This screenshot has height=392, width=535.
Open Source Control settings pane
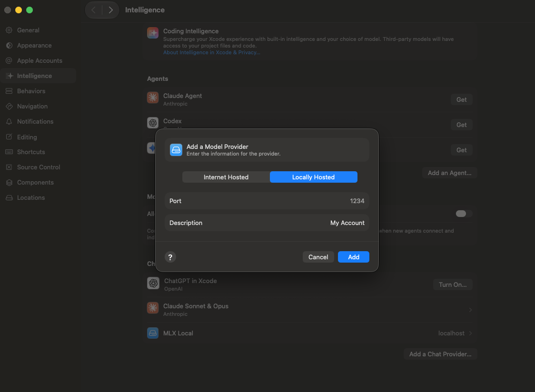[x=38, y=167]
